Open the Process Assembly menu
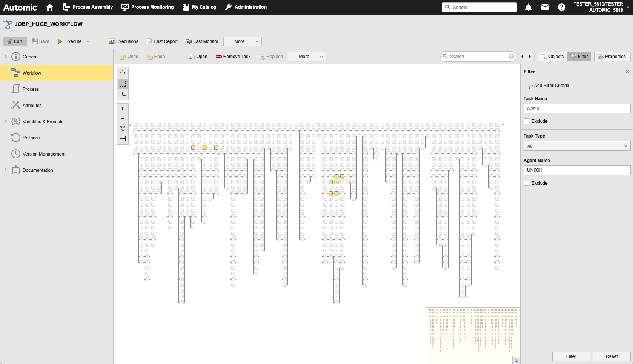 (x=88, y=7)
